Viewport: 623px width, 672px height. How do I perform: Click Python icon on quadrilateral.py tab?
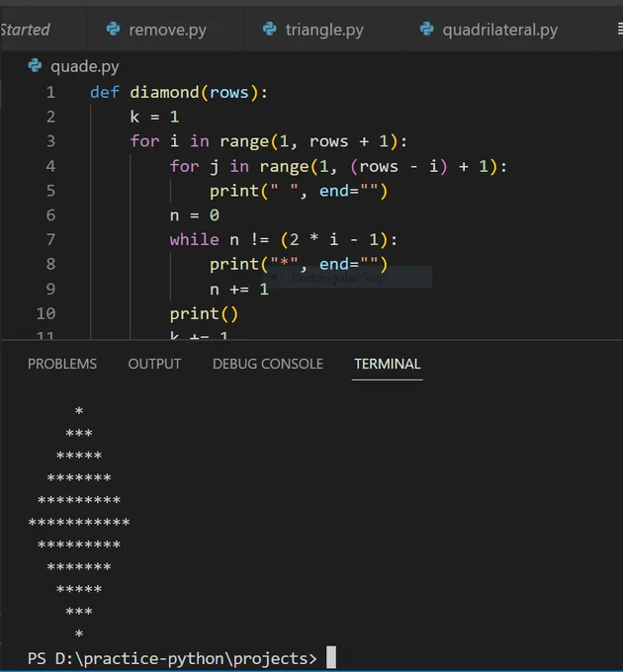[426, 29]
